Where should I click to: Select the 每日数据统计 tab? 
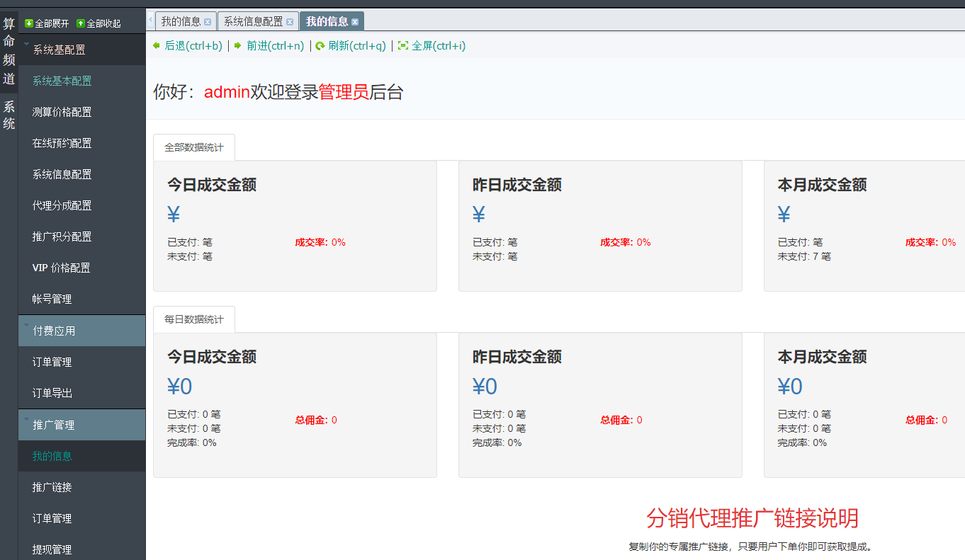193,319
